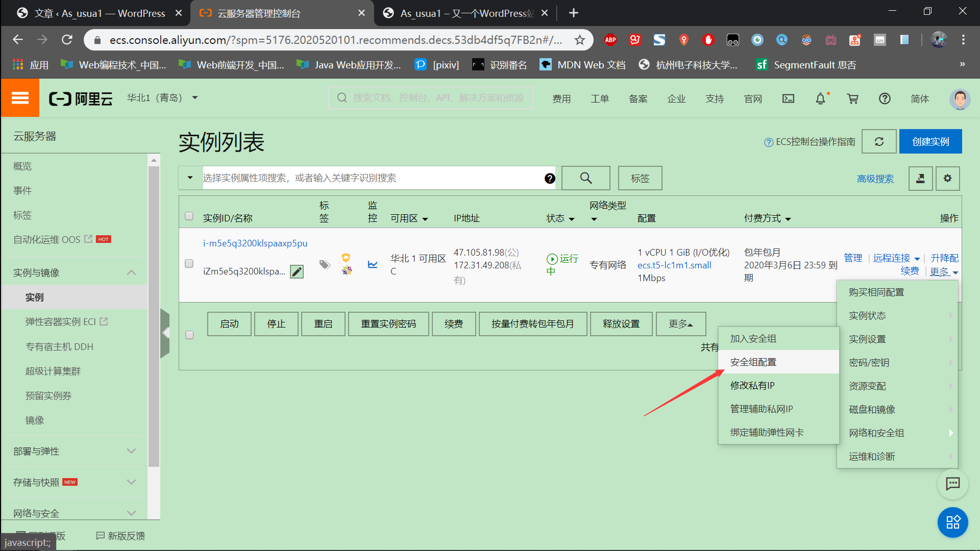Toggle the select-all checkbox in table header

click(189, 216)
